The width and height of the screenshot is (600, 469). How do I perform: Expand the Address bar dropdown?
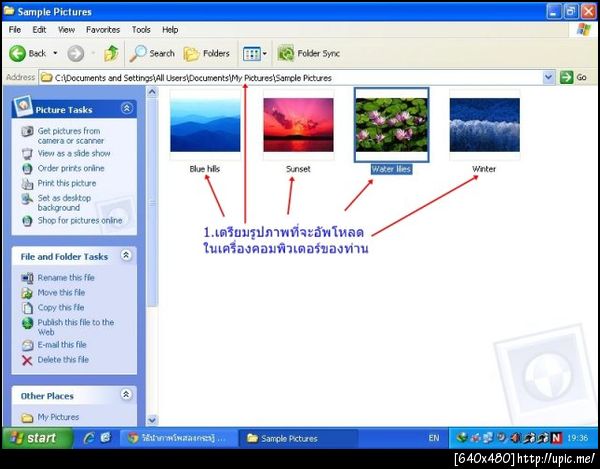coord(548,77)
